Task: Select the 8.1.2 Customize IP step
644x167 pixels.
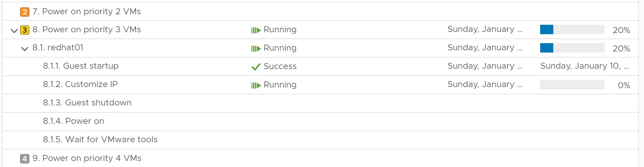Action: click(x=80, y=84)
